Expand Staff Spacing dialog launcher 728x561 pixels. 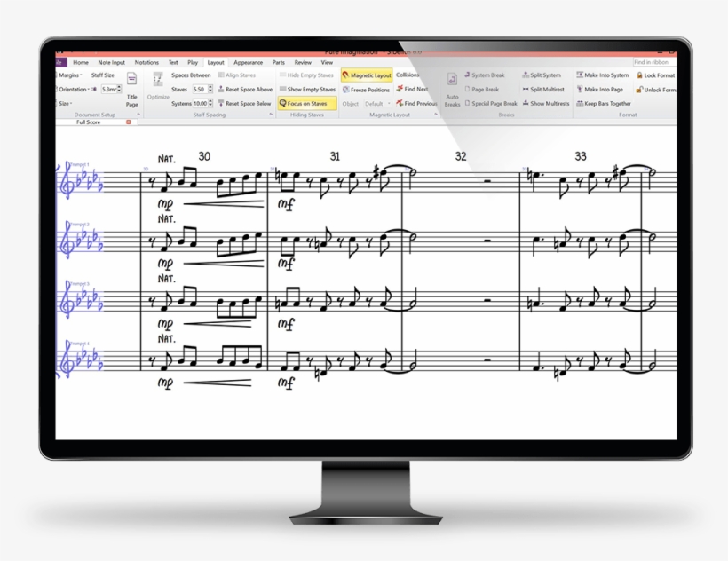(271, 115)
